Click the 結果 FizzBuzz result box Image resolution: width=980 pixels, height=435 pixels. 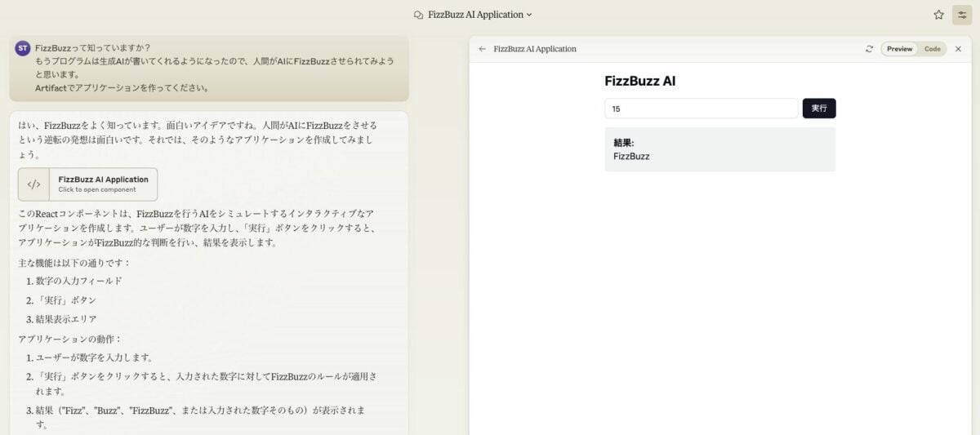(720, 149)
